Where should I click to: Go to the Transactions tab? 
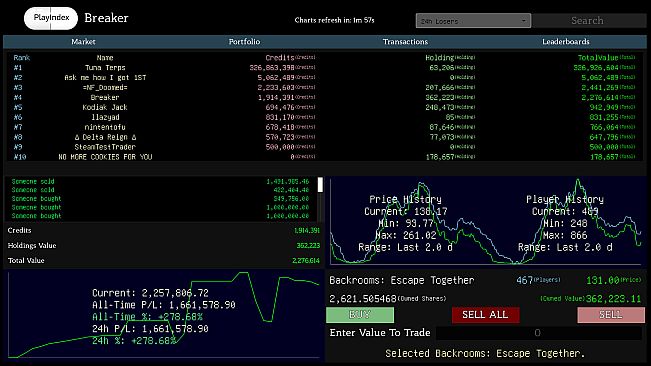pos(405,41)
